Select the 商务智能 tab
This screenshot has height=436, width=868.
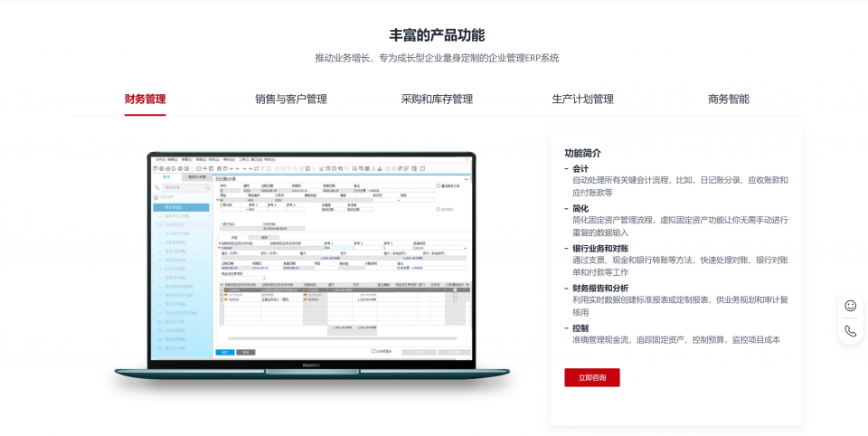pos(729,100)
